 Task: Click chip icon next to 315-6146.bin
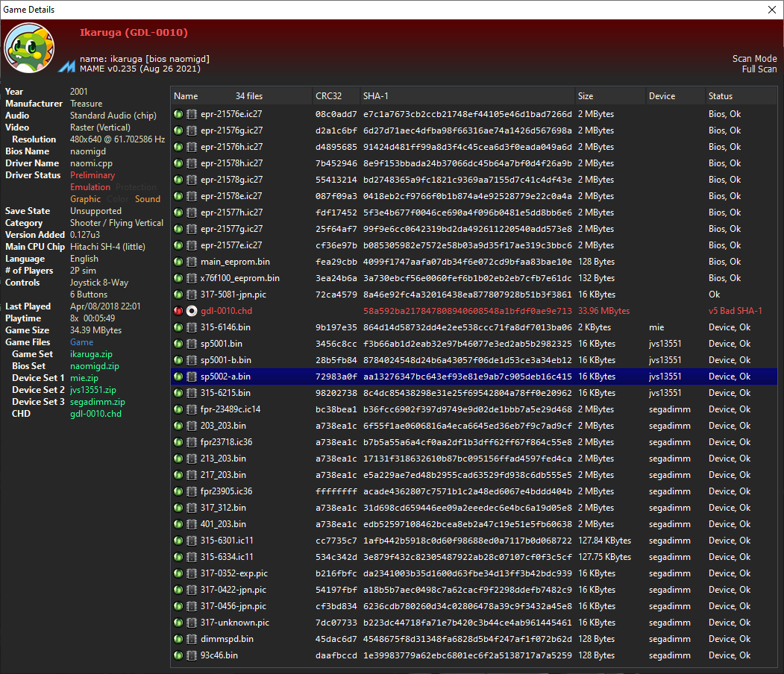coord(192,327)
